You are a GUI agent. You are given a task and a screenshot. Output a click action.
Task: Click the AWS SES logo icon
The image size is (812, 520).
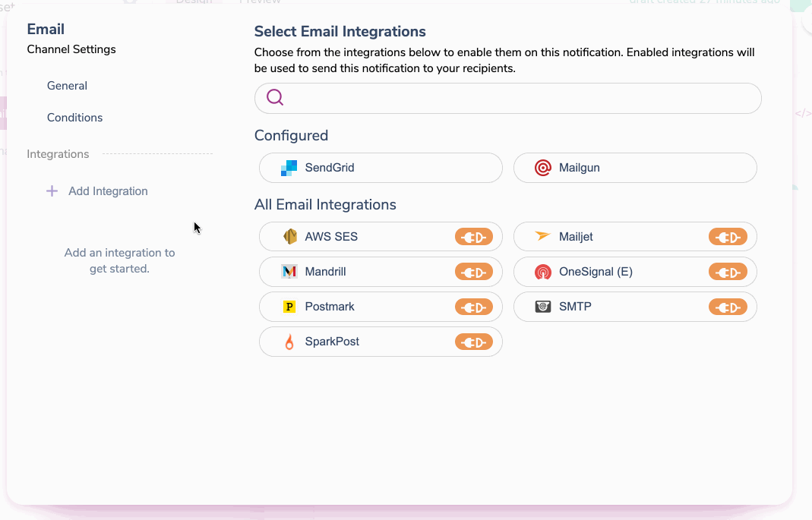[289, 236]
